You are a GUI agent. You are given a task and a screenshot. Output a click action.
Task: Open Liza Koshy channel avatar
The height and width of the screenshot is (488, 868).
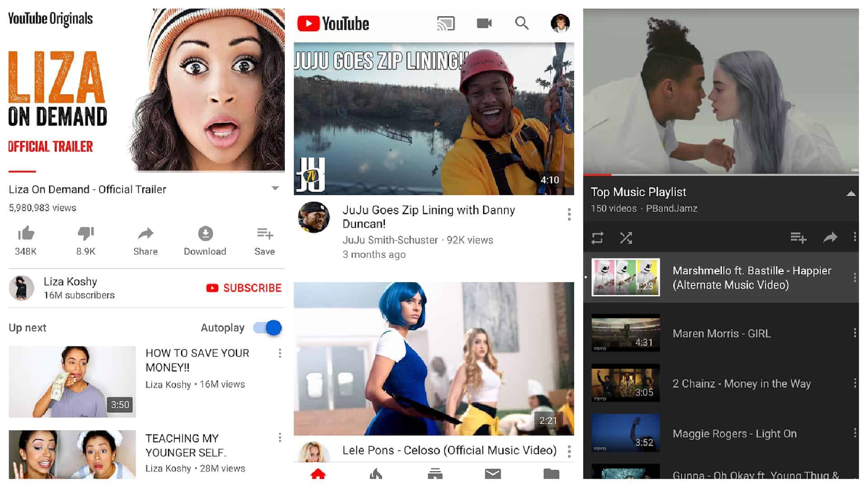22,288
